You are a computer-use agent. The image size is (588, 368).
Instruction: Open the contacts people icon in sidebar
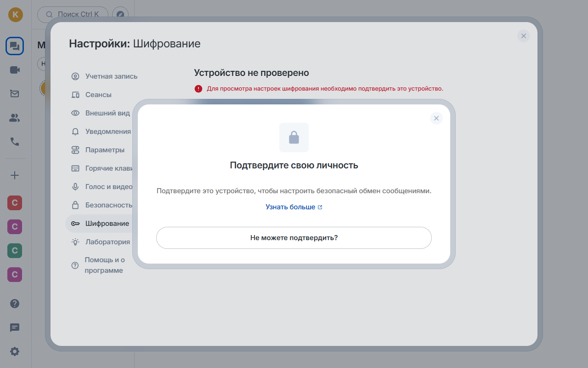pos(15,118)
